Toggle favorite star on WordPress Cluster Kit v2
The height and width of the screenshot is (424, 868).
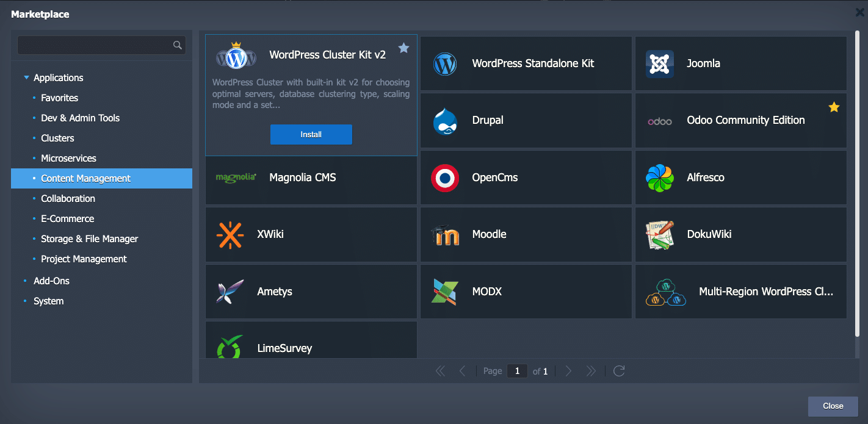tap(403, 48)
